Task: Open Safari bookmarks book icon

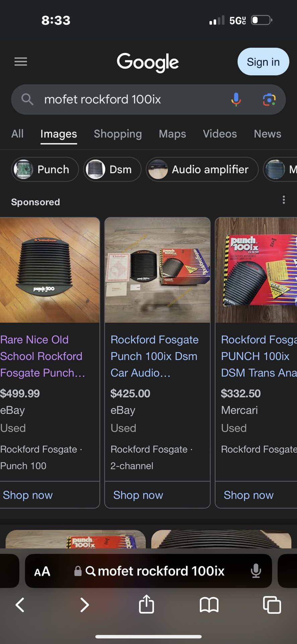Action: 209,605
